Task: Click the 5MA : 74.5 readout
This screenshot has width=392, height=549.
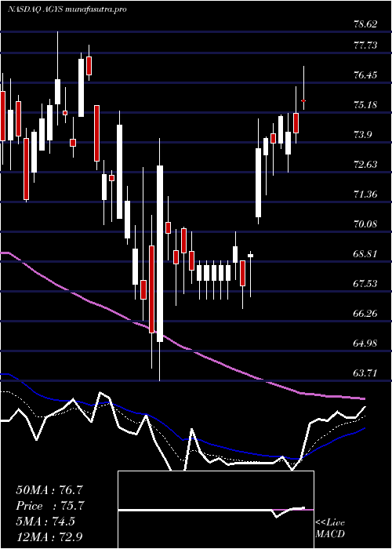Action: coord(45,522)
